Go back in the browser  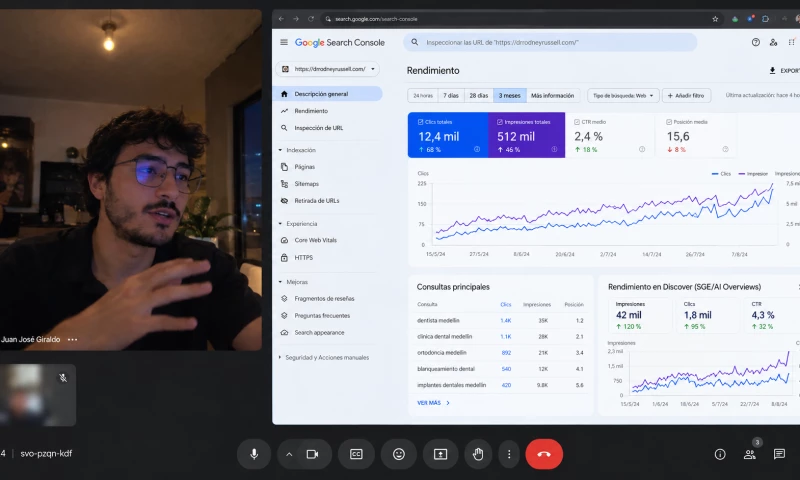pyautogui.click(x=281, y=19)
